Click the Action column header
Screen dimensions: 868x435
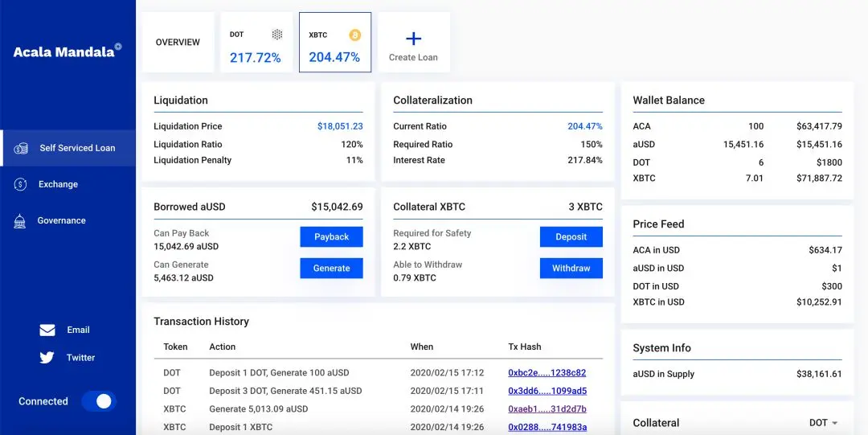click(x=223, y=347)
